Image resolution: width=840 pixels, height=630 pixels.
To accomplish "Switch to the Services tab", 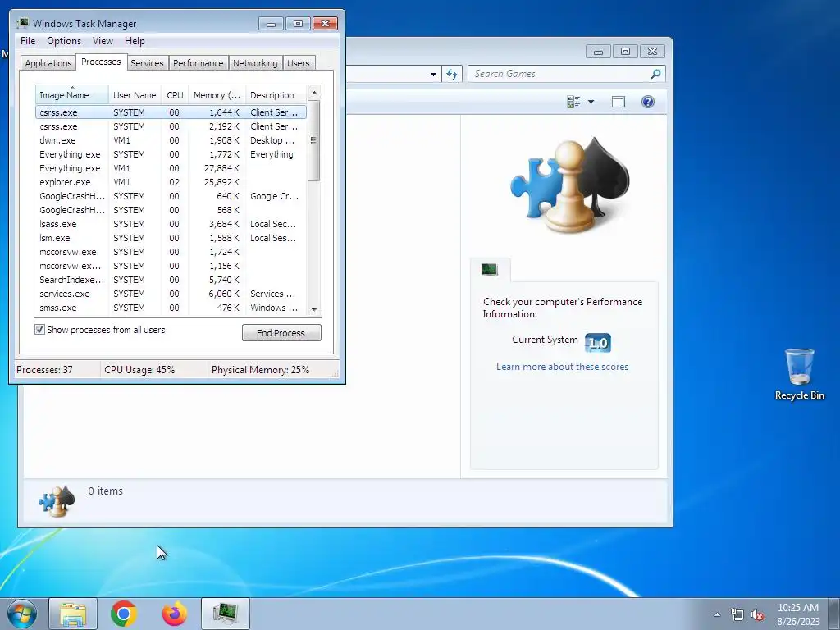I will click(147, 63).
